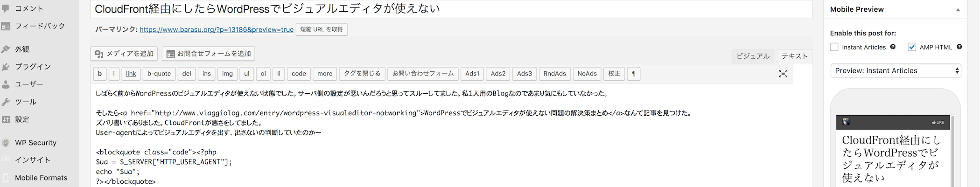Open the WP Security menu item
Image resolution: width=980 pixels, height=187 pixels.
click(x=35, y=143)
